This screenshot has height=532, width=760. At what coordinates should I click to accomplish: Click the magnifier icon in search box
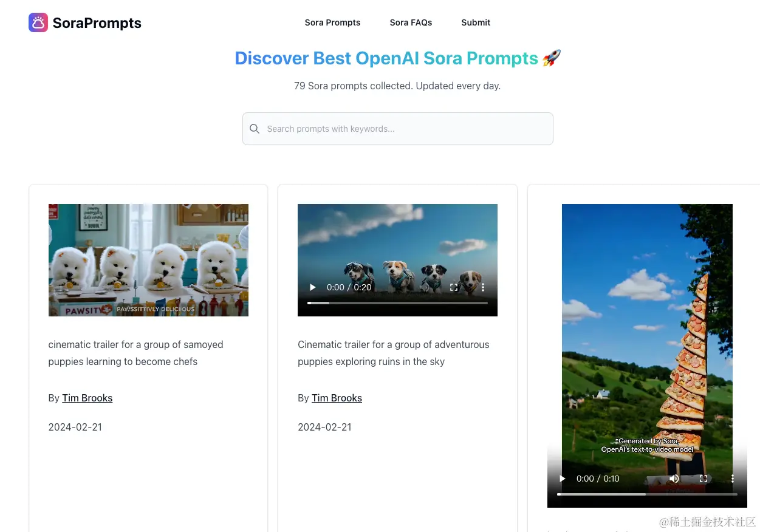click(255, 129)
